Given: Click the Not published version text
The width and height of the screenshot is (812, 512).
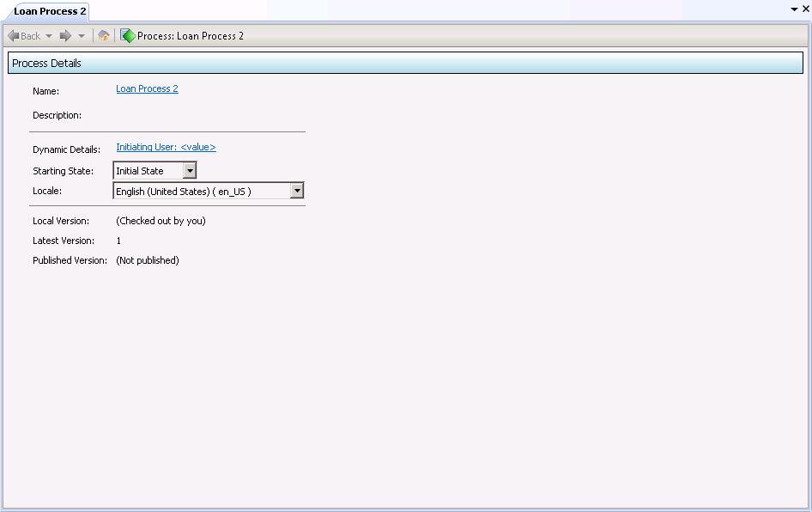Looking at the screenshot, I should tap(148, 260).
